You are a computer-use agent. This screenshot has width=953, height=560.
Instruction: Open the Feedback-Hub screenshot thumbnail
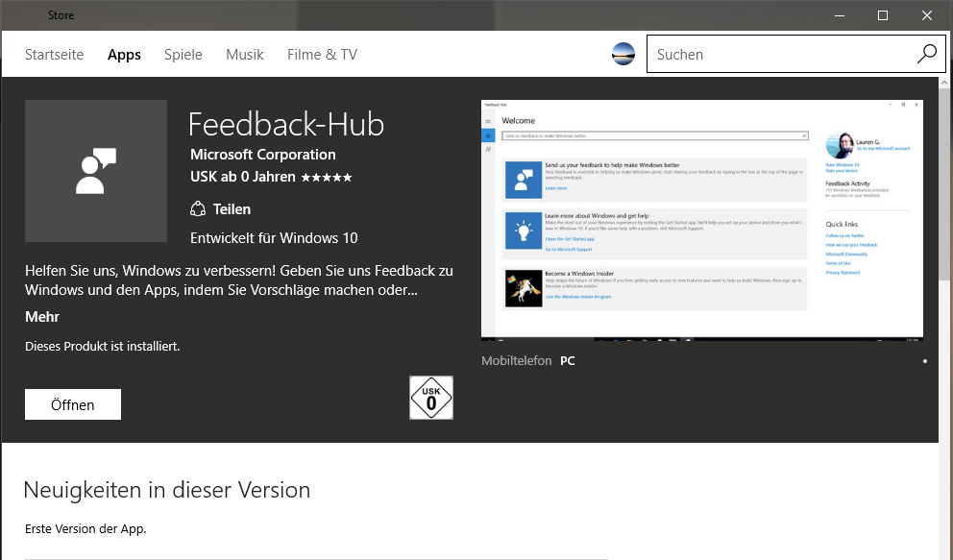coord(702,220)
